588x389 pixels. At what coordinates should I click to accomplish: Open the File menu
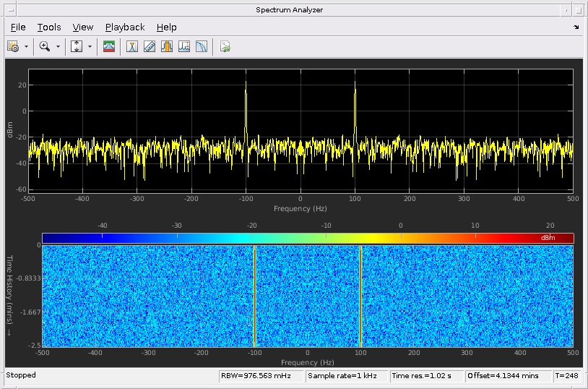[x=18, y=27]
